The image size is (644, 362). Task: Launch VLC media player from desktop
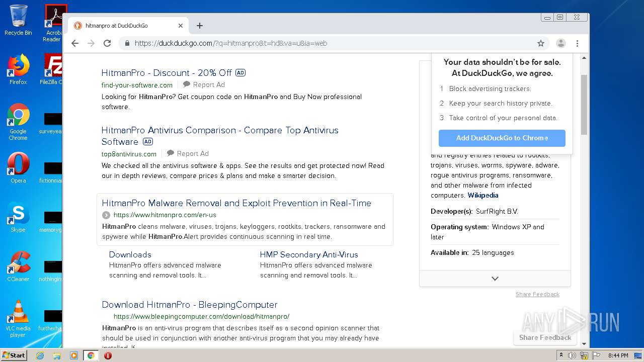[x=18, y=319]
